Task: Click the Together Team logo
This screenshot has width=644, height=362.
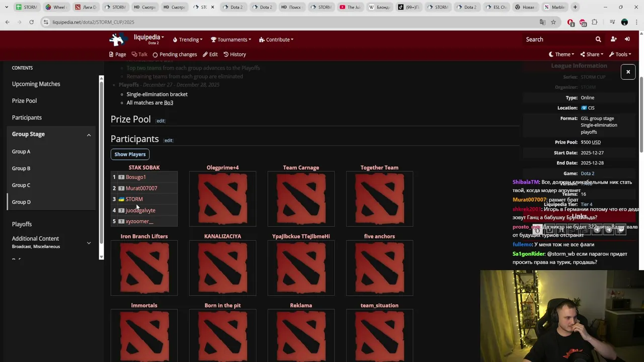Action: (379, 199)
